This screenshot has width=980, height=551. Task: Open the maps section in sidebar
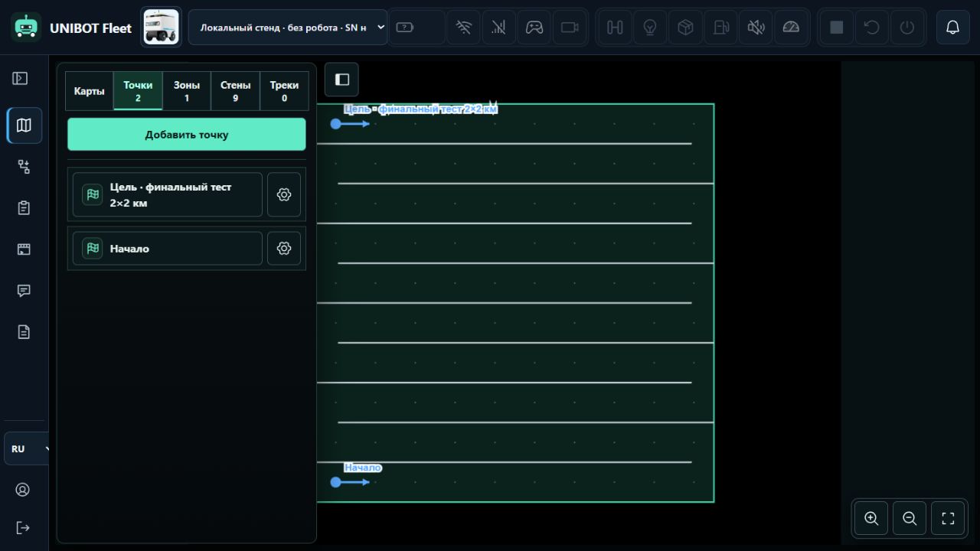click(x=24, y=126)
